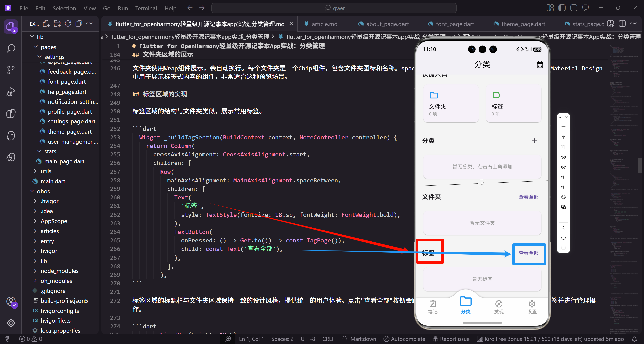Open Settings gear at sidebar bottom

[x=11, y=323]
